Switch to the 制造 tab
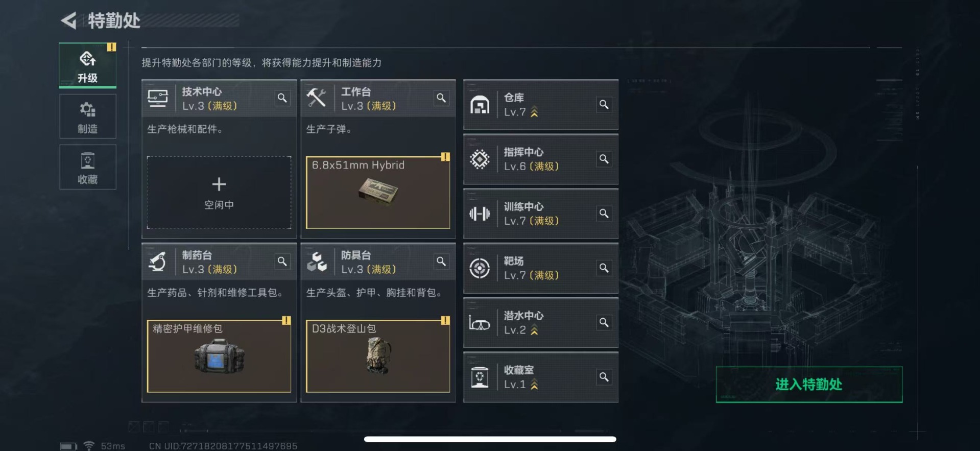This screenshot has width=980, height=451. pyautogui.click(x=88, y=116)
